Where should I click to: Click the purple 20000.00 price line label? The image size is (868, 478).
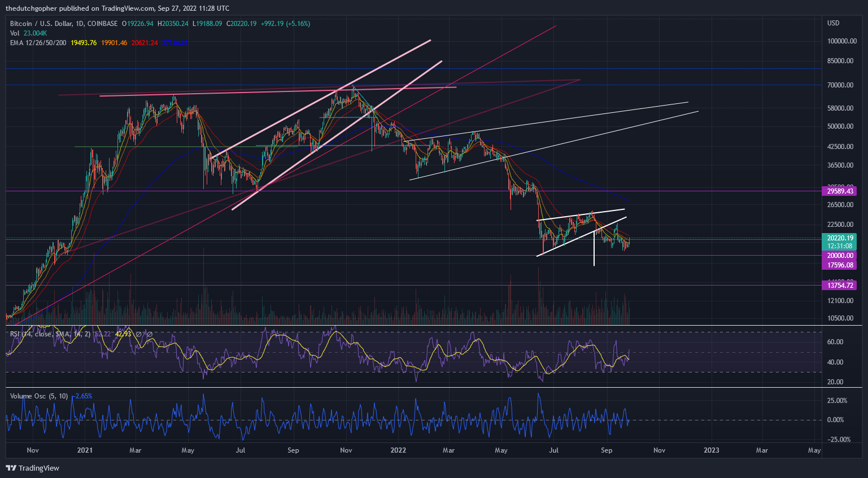point(840,256)
